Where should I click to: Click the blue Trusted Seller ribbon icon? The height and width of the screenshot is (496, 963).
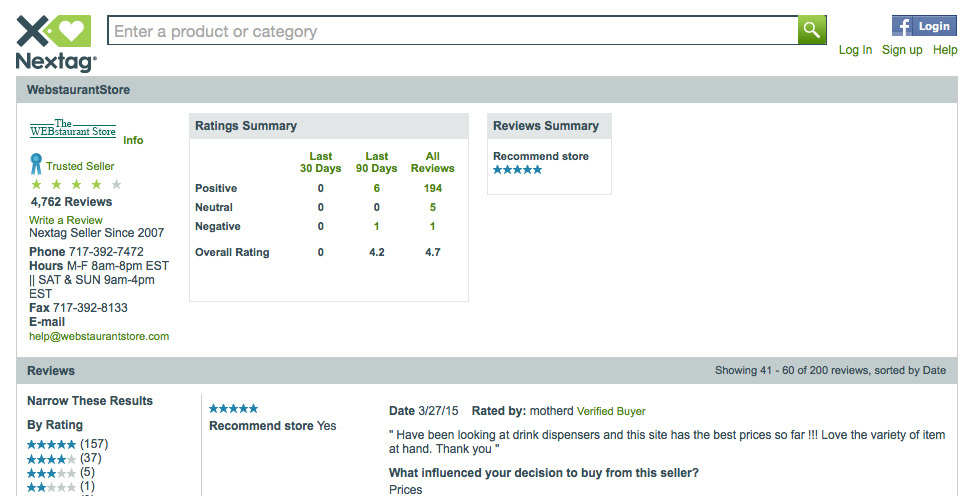click(x=36, y=164)
